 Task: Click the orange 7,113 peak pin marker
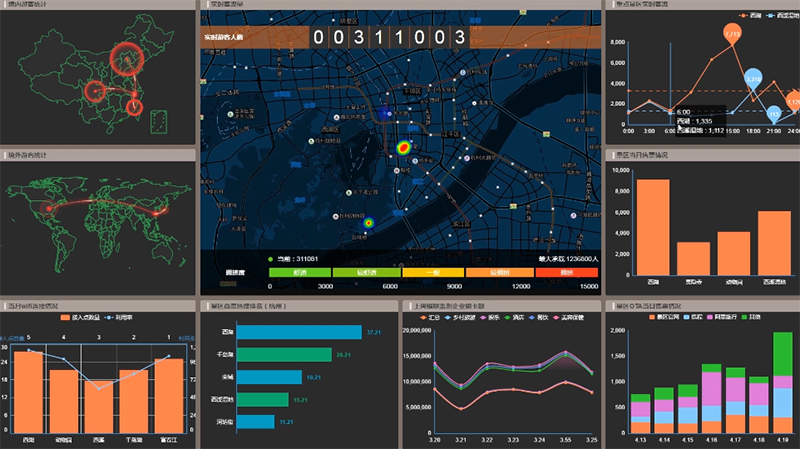pos(732,35)
